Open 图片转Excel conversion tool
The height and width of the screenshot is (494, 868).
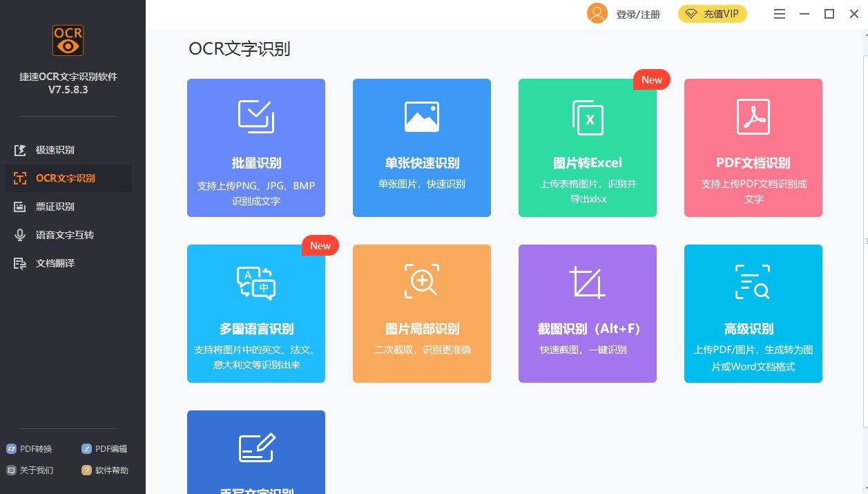(x=587, y=148)
